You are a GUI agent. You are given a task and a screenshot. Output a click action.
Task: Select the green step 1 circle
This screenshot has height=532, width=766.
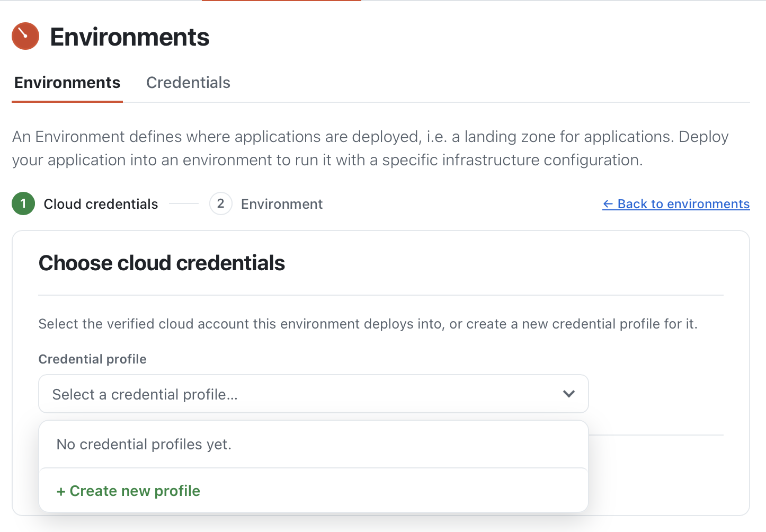[x=23, y=203]
